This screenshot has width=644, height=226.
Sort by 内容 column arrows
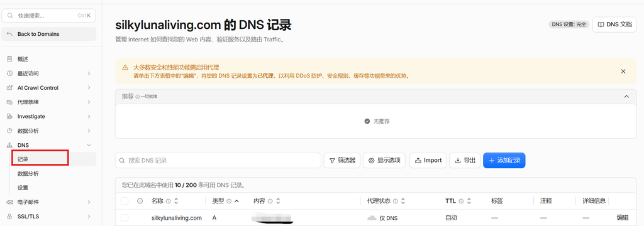pyautogui.click(x=277, y=201)
